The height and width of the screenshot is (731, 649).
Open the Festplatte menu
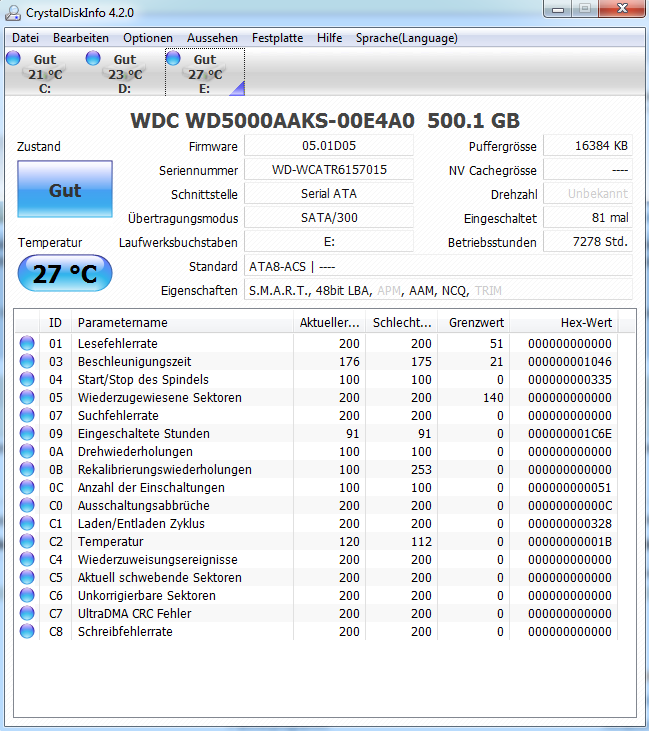[277, 38]
